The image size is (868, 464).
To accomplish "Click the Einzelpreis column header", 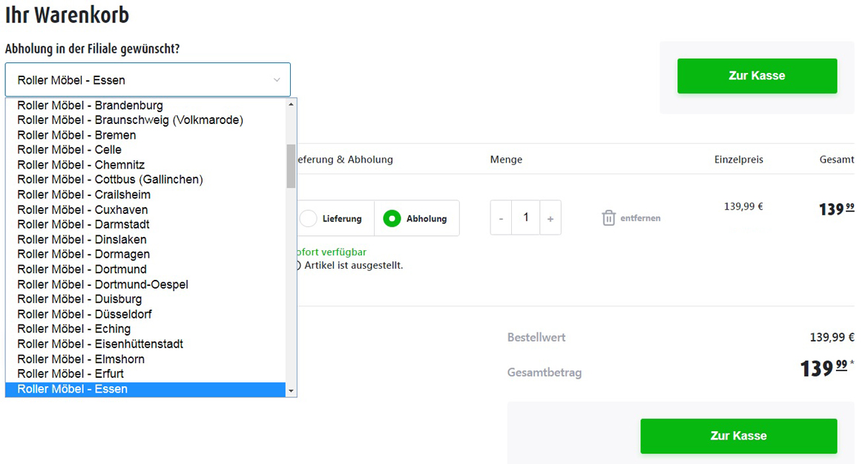I will point(738,160).
